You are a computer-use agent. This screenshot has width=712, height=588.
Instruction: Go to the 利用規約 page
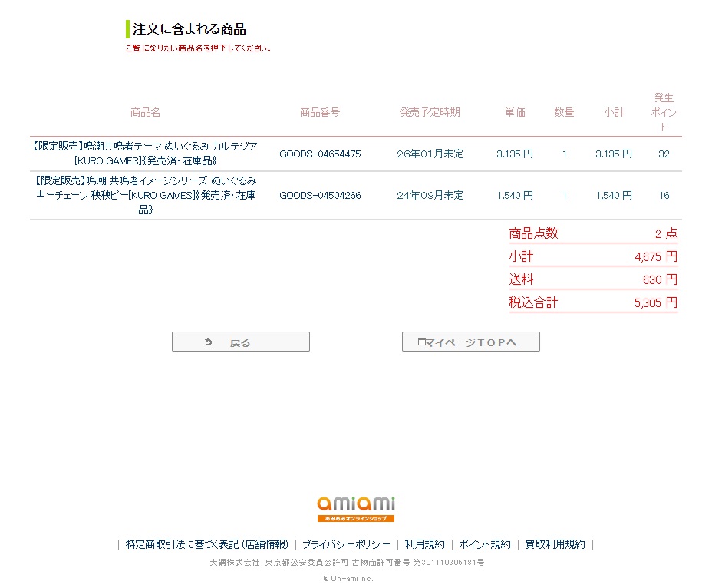(x=424, y=544)
